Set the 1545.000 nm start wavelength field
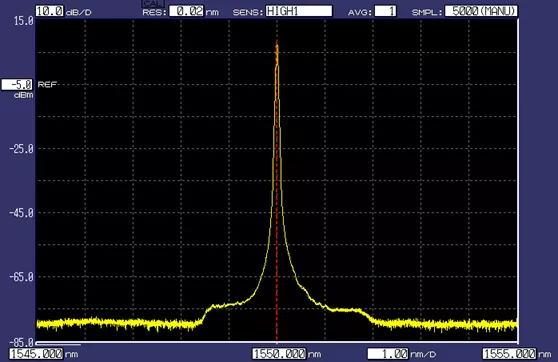The image size is (558, 362). (x=36, y=354)
